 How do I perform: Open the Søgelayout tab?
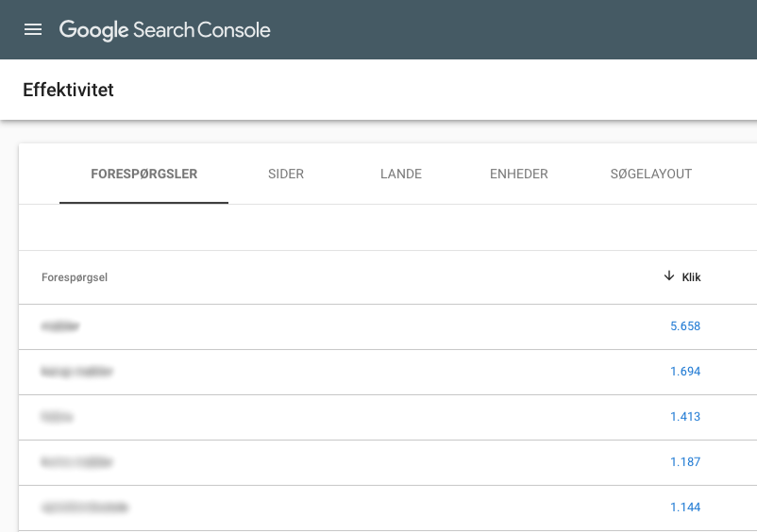pos(650,174)
